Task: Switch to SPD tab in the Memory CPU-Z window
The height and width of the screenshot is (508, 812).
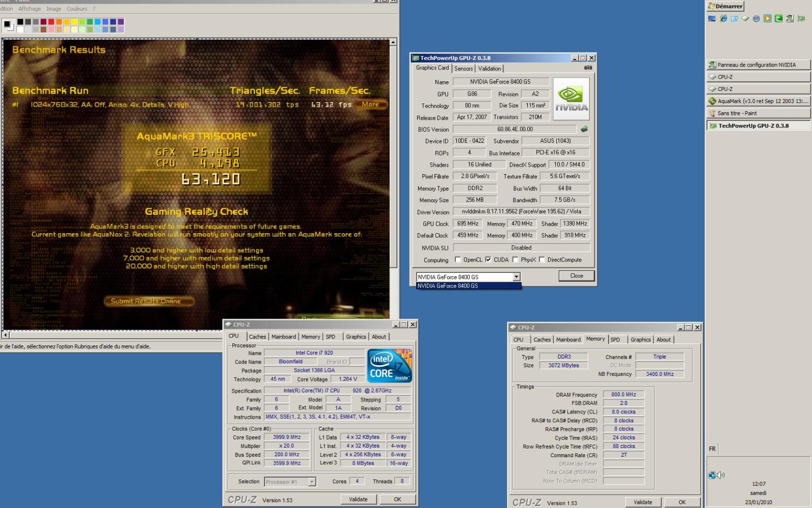Action: click(x=615, y=340)
